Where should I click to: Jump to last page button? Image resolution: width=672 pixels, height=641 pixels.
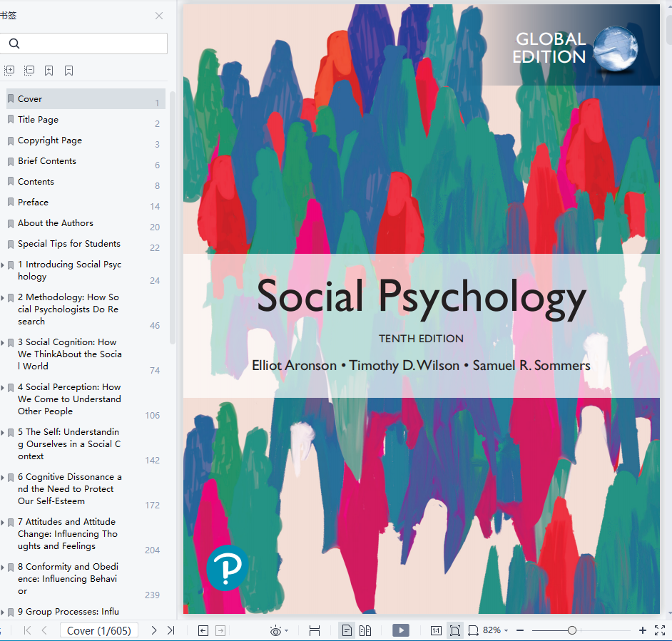(x=171, y=630)
